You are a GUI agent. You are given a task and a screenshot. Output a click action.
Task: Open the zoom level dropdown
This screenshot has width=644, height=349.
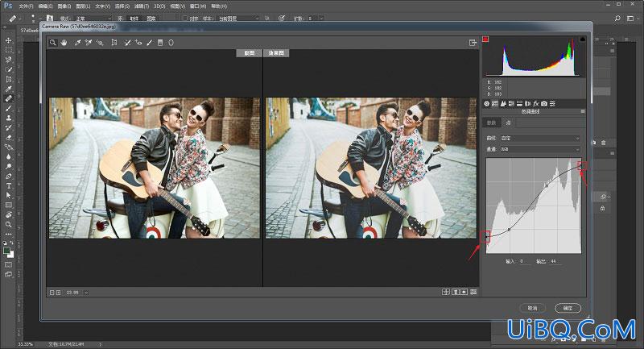point(86,293)
